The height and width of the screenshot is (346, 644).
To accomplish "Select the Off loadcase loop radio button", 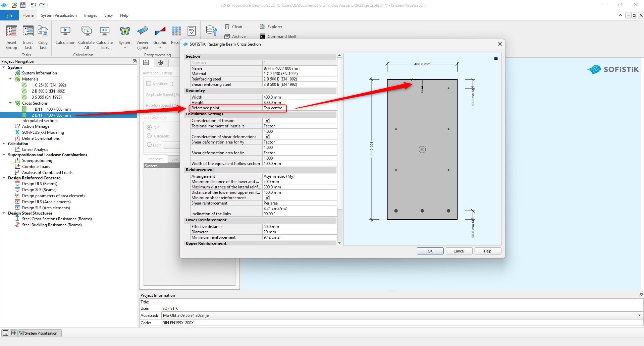I will [149, 127].
